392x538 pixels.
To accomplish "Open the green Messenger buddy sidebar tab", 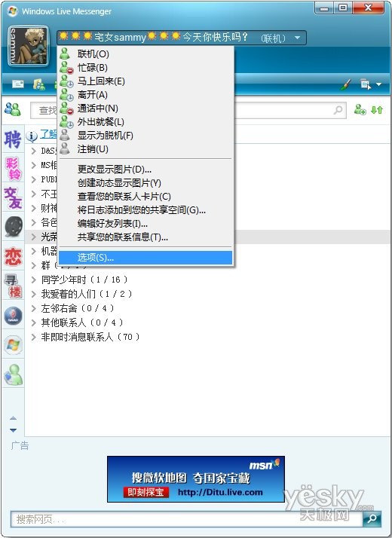I will click(x=14, y=374).
